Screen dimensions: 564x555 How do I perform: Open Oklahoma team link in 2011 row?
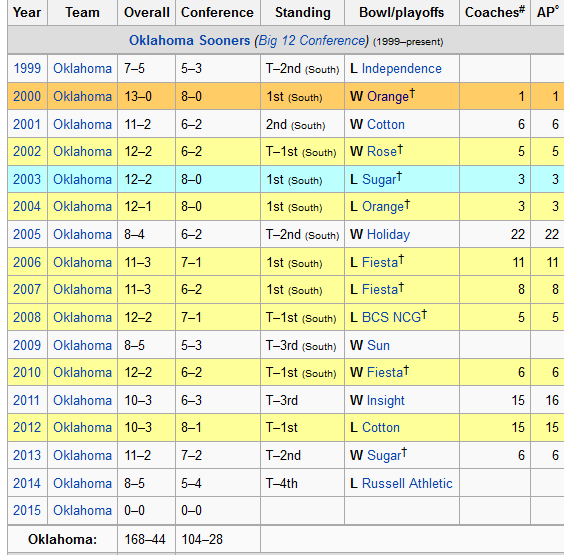tap(82, 401)
